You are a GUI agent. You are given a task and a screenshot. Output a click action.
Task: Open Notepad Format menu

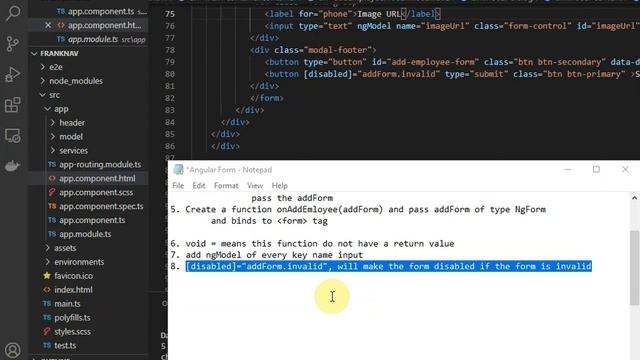pos(226,185)
